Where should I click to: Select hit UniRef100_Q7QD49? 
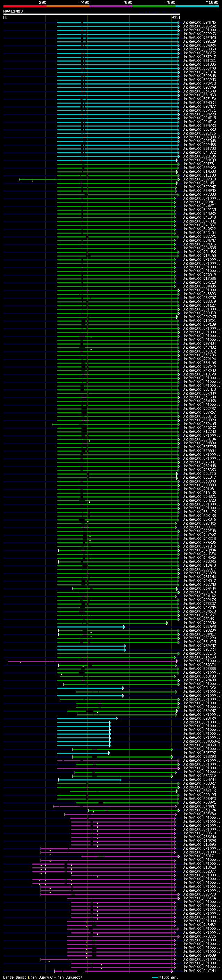[199, 275]
